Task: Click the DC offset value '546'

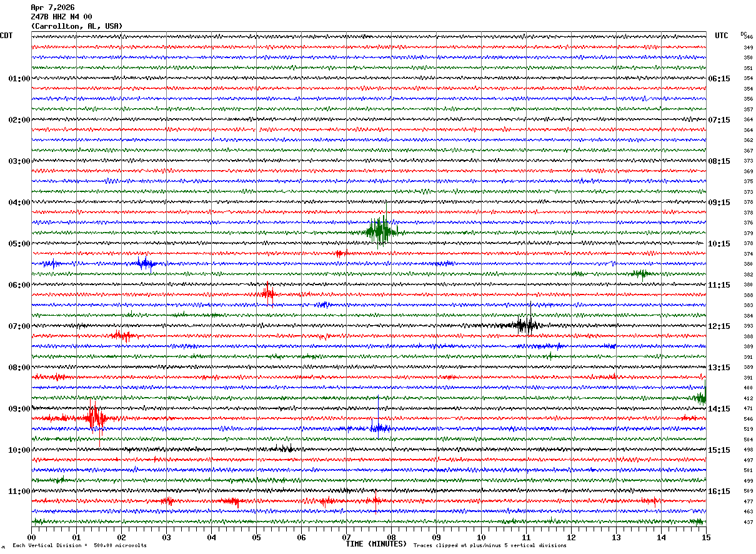Action: (748, 419)
